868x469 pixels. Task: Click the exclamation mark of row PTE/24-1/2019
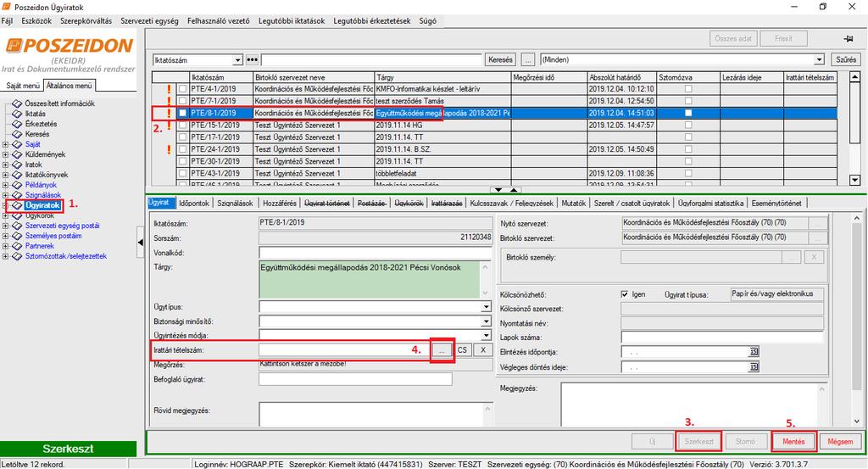click(169, 149)
